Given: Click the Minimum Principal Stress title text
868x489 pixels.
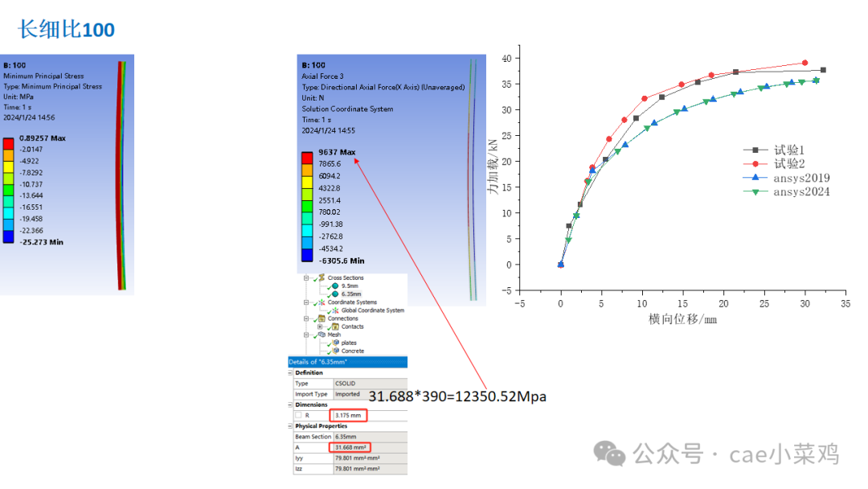Looking at the screenshot, I should tap(43, 76).
